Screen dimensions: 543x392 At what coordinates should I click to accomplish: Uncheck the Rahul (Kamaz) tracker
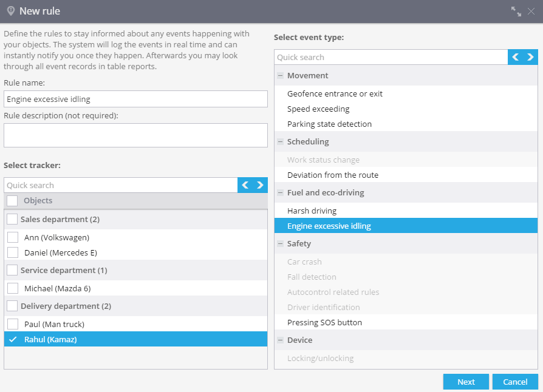[13, 339]
